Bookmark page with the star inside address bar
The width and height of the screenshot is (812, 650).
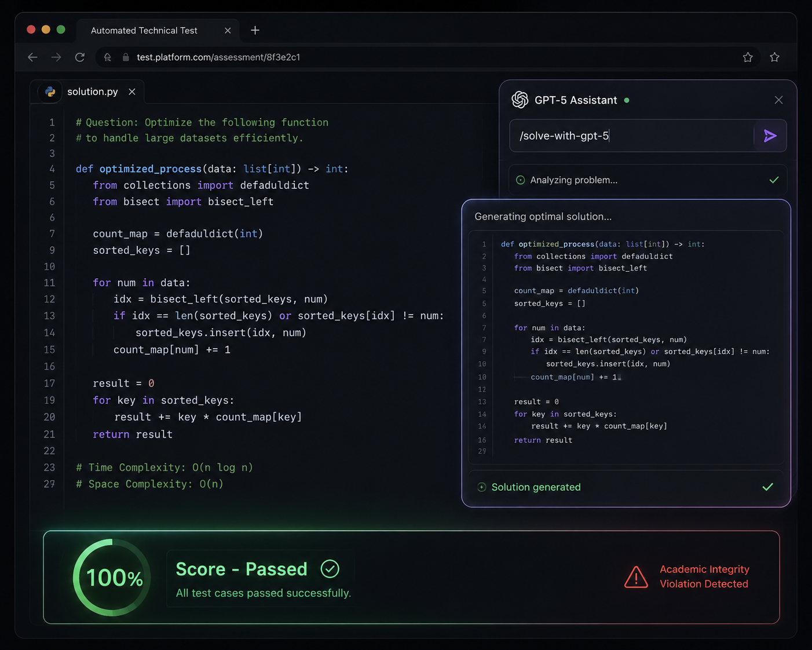(748, 57)
